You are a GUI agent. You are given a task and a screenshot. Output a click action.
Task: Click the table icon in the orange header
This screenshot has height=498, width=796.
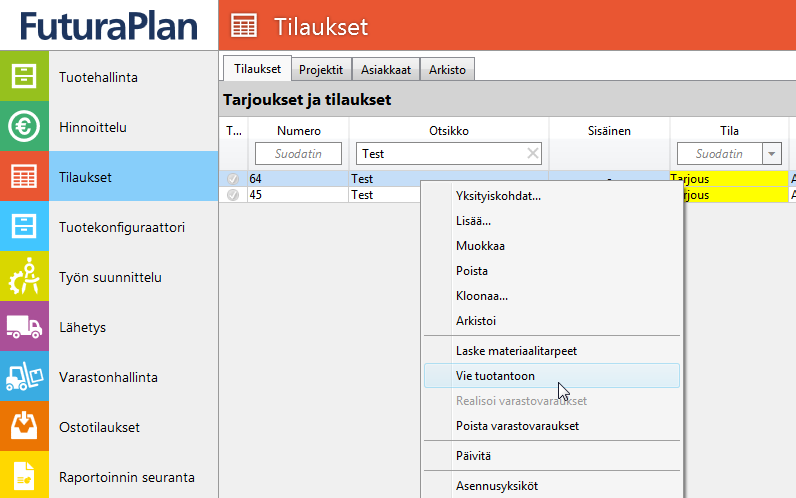(x=244, y=25)
